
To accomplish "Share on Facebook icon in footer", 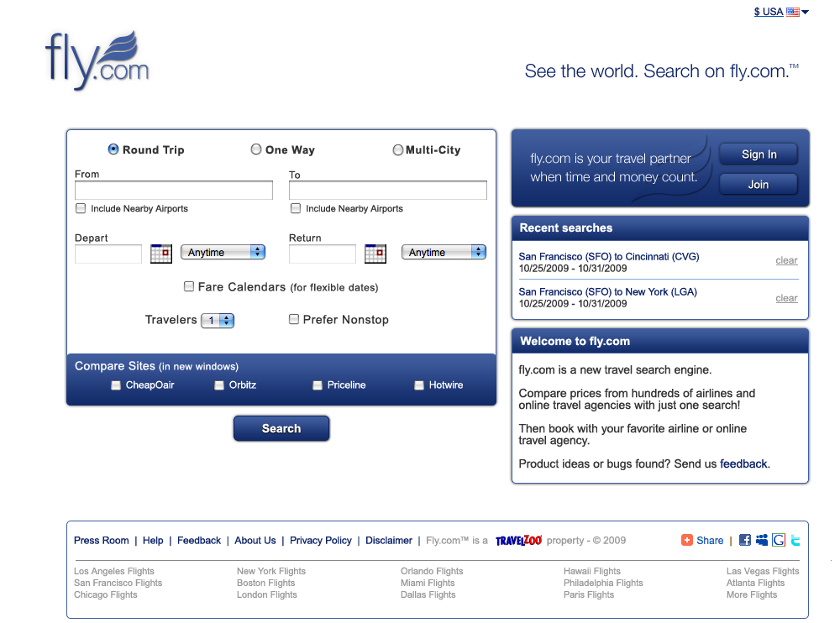I will (x=744, y=540).
